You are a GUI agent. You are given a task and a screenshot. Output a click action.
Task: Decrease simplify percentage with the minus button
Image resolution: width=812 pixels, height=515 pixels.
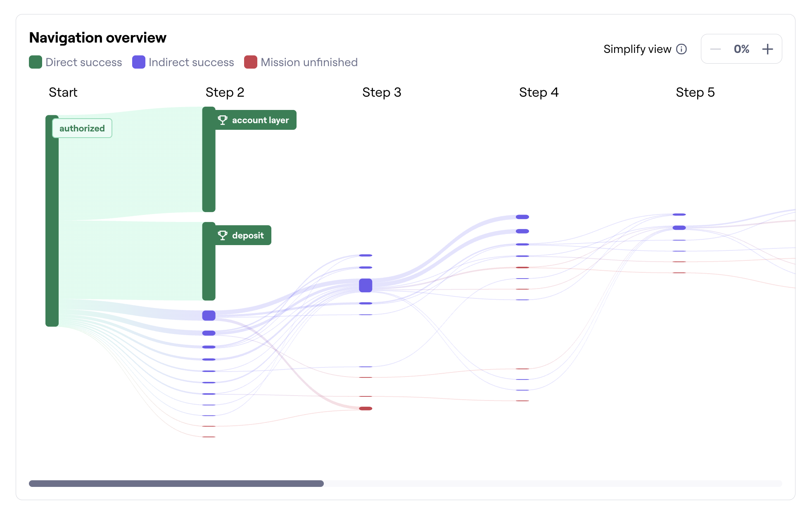point(715,49)
